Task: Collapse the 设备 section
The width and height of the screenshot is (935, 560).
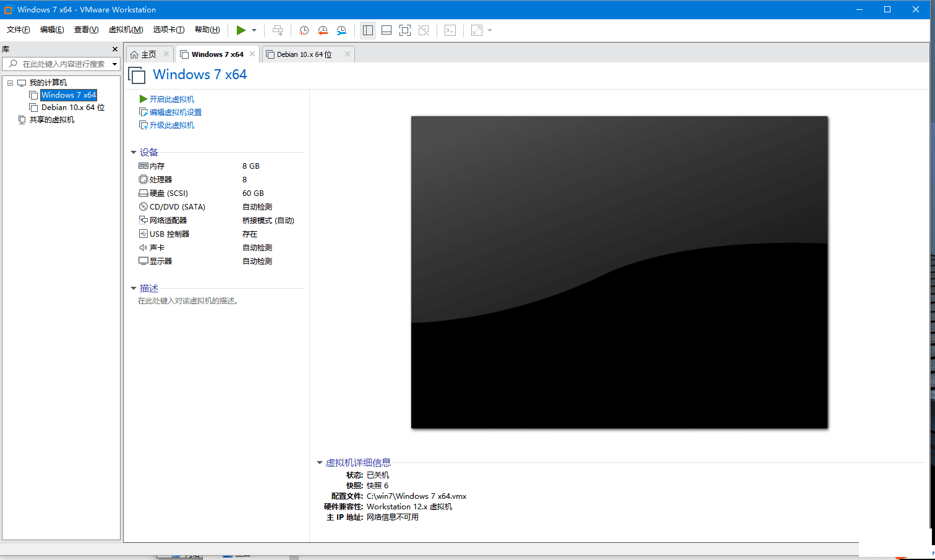Action: [x=133, y=152]
